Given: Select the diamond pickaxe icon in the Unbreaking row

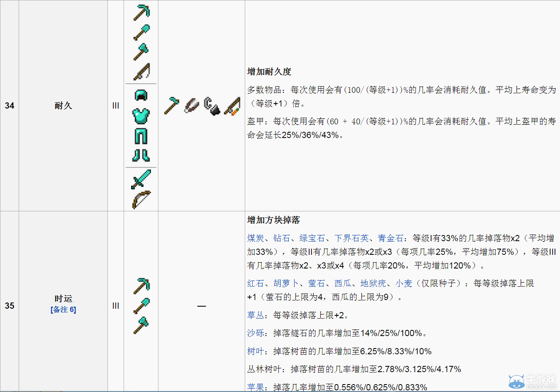Looking at the screenshot, I should tap(141, 12).
